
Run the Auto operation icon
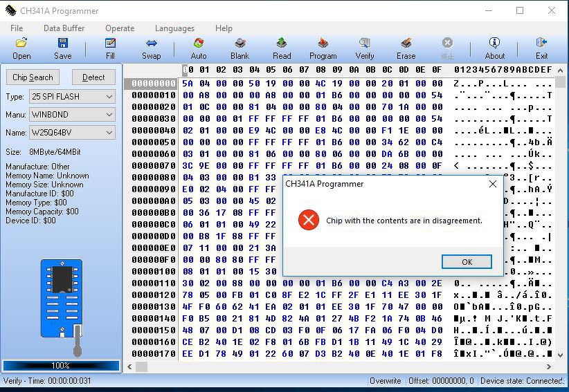tap(199, 48)
